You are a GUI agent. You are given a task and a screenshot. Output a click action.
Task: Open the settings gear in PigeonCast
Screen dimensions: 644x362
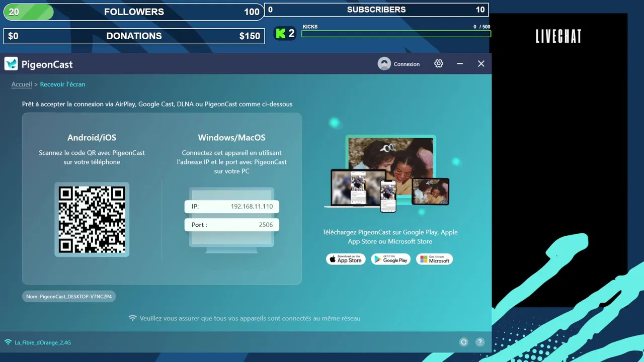pyautogui.click(x=439, y=63)
